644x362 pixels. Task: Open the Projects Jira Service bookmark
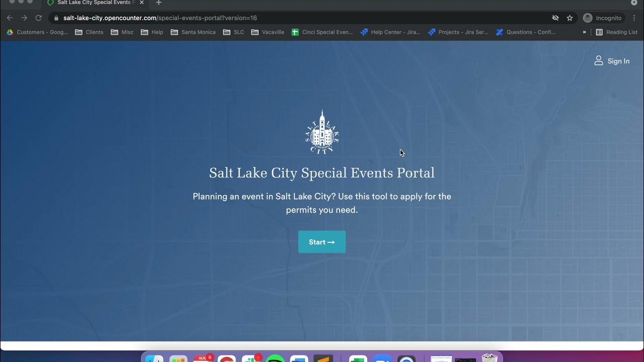(458, 32)
